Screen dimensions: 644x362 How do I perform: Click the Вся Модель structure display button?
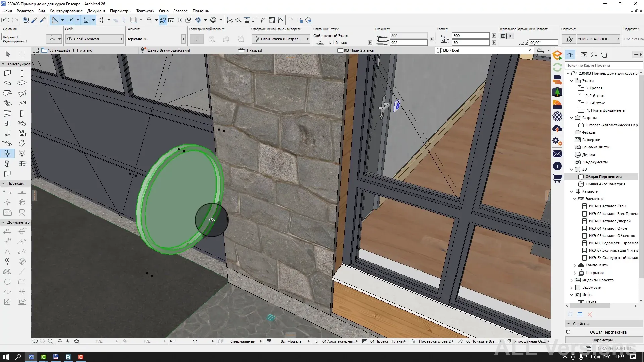click(x=288, y=341)
